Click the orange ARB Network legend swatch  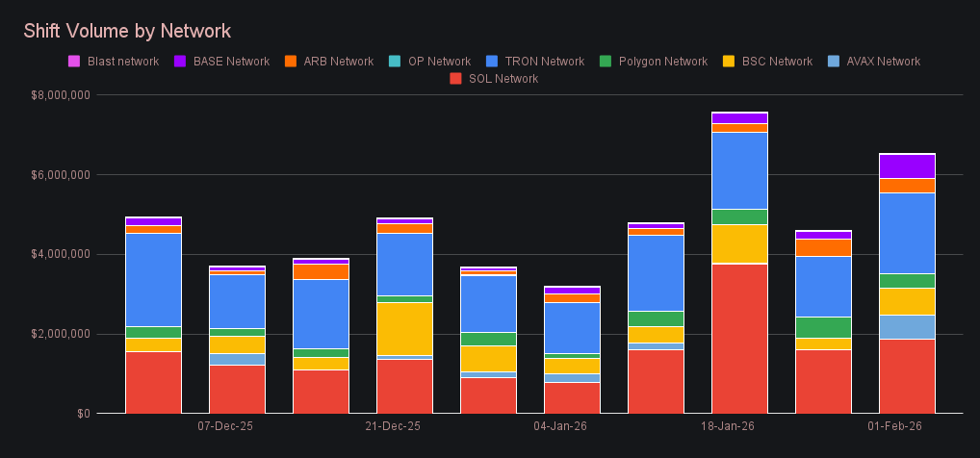(x=290, y=62)
